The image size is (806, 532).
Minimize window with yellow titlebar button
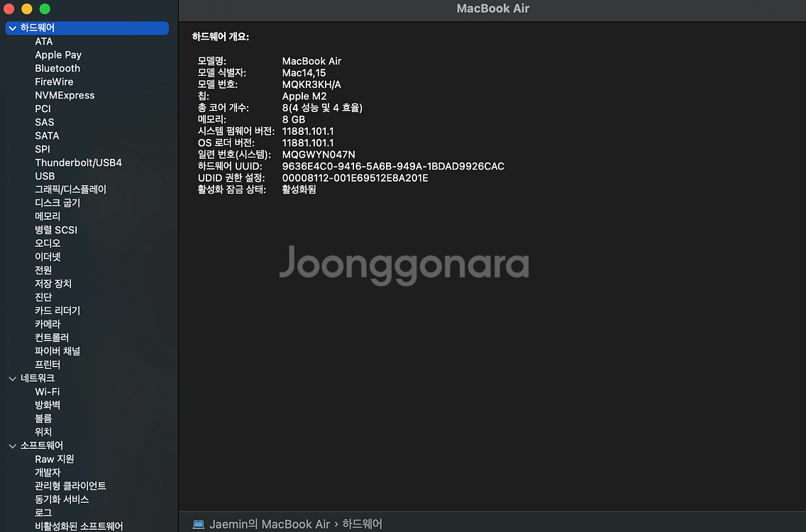(x=27, y=9)
